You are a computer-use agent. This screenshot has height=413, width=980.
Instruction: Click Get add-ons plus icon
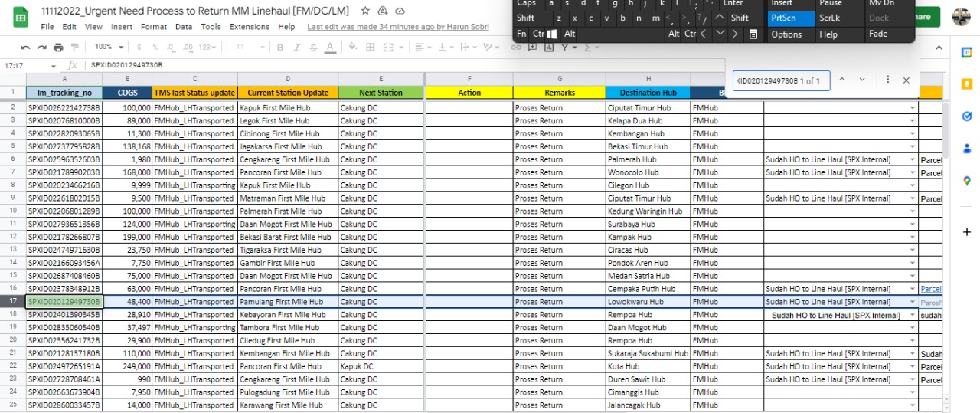point(967,231)
